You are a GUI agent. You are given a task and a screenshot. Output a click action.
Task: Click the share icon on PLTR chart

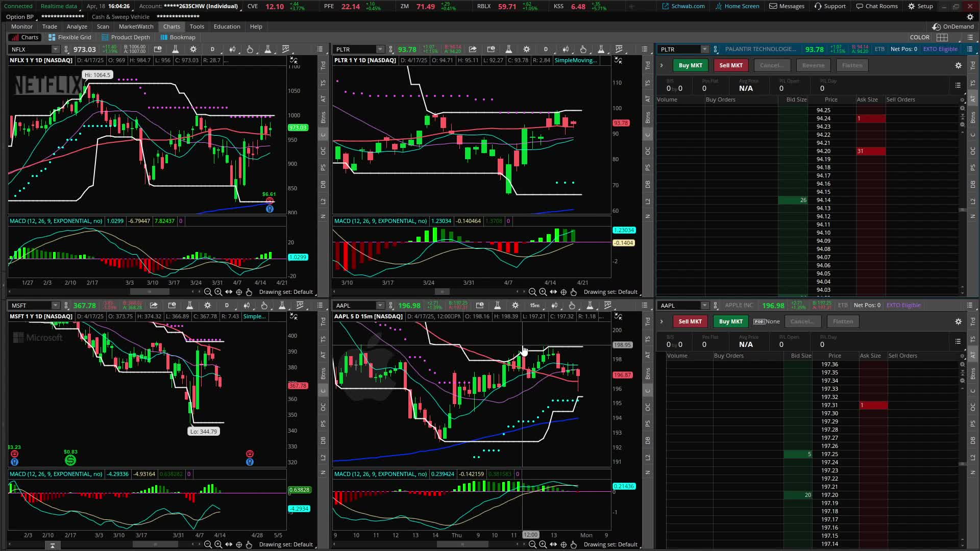coord(473,49)
